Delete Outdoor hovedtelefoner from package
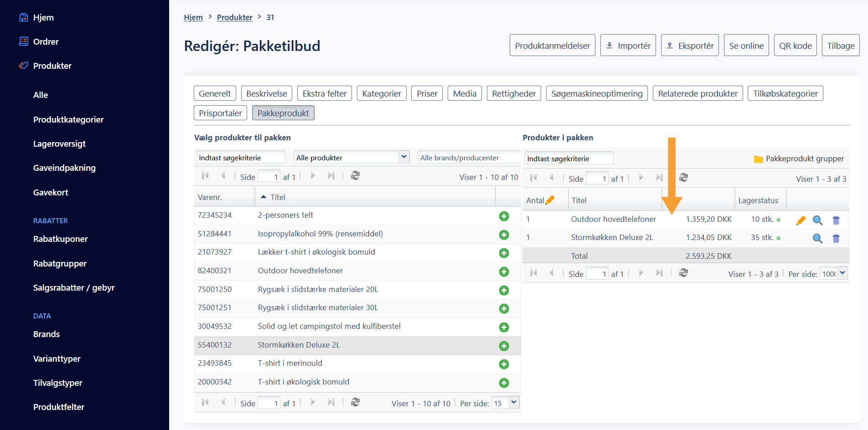 pos(836,220)
